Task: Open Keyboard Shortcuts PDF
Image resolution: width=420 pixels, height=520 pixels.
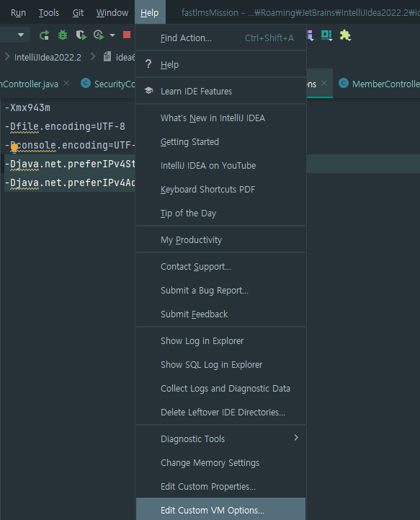Action: [220, 190]
